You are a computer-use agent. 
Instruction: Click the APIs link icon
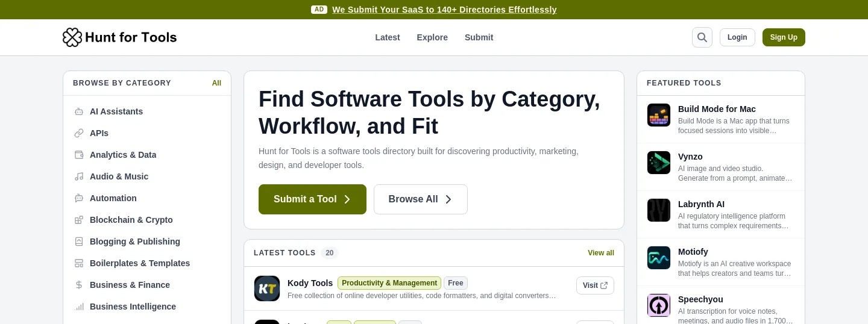coord(79,133)
